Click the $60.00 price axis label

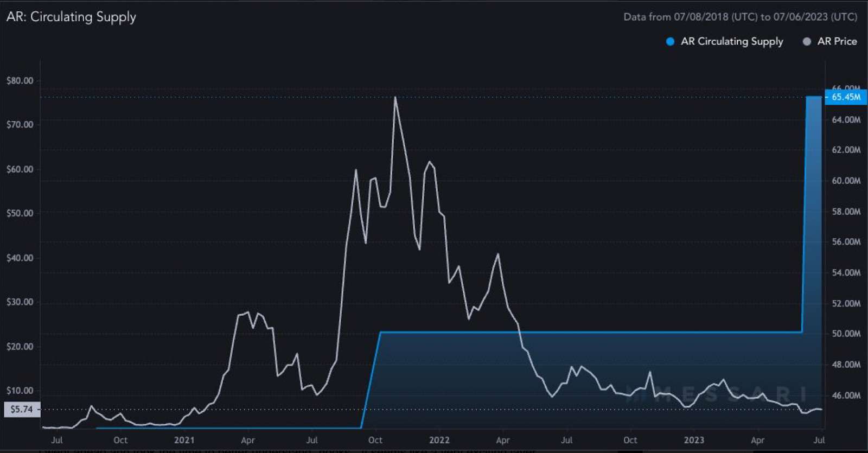(20, 169)
